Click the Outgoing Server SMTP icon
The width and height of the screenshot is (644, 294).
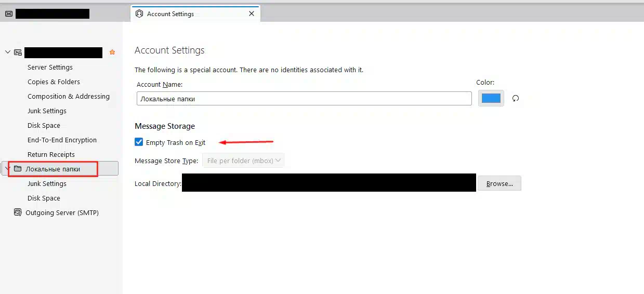tap(18, 212)
